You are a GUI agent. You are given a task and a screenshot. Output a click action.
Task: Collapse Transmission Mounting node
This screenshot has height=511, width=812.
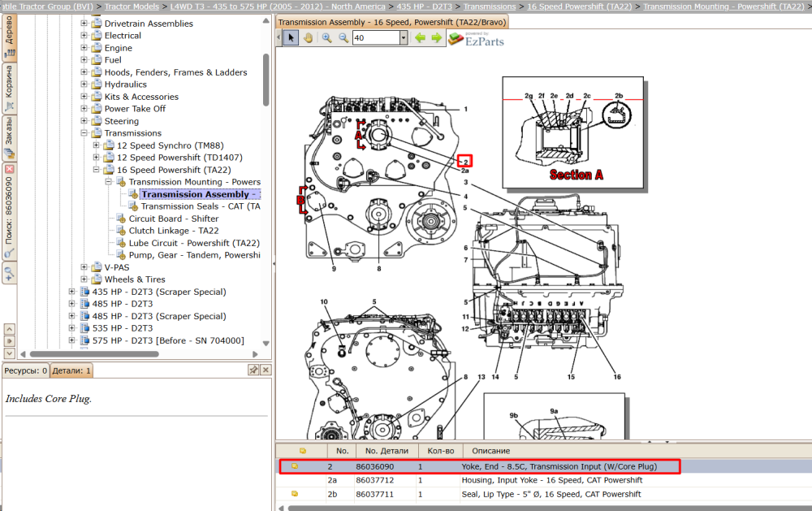point(108,181)
